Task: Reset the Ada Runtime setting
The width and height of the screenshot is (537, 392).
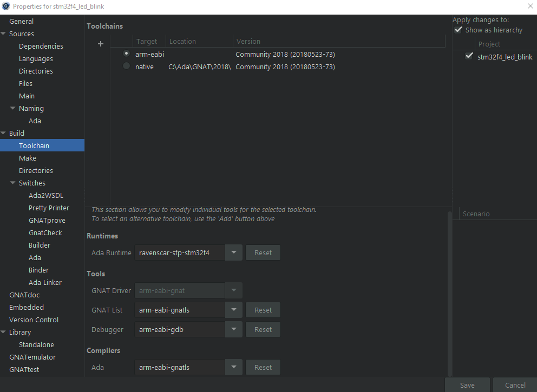Action: [x=263, y=253]
